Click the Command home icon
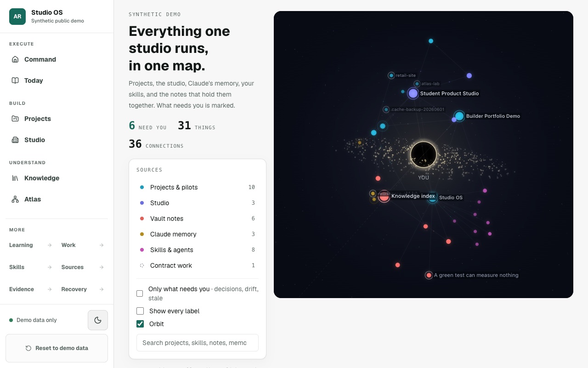Screen dimensions: 588x368 [x=15, y=59]
